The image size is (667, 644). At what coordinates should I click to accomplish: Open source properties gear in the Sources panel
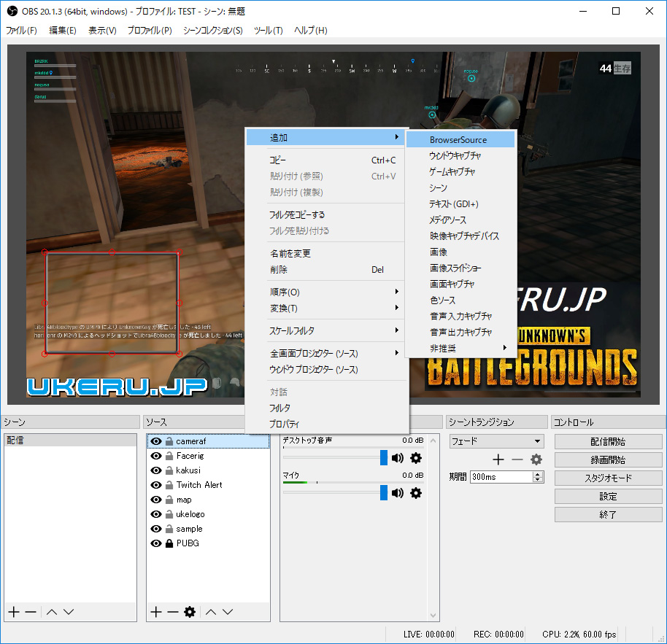[x=190, y=612]
